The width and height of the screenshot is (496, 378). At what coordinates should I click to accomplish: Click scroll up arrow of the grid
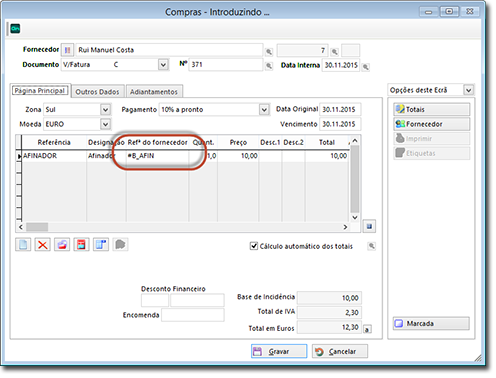(355, 141)
